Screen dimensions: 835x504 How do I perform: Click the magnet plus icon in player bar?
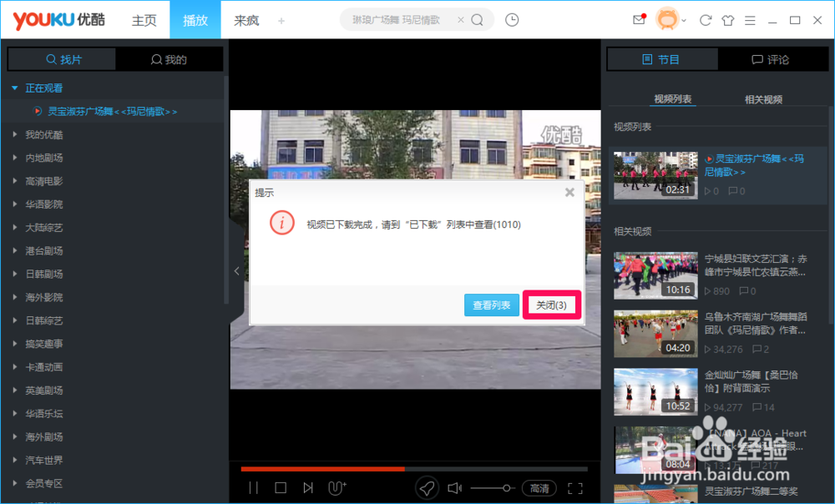tap(337, 487)
